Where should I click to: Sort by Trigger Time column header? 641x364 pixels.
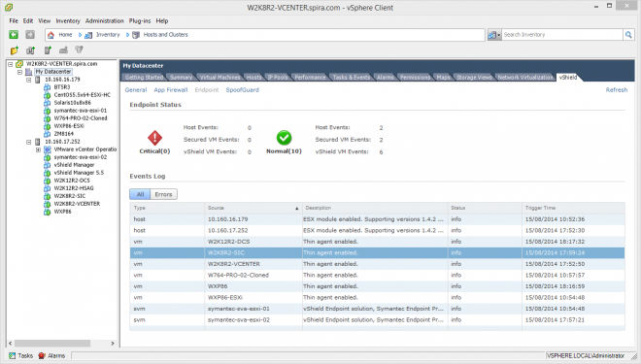[573, 208]
